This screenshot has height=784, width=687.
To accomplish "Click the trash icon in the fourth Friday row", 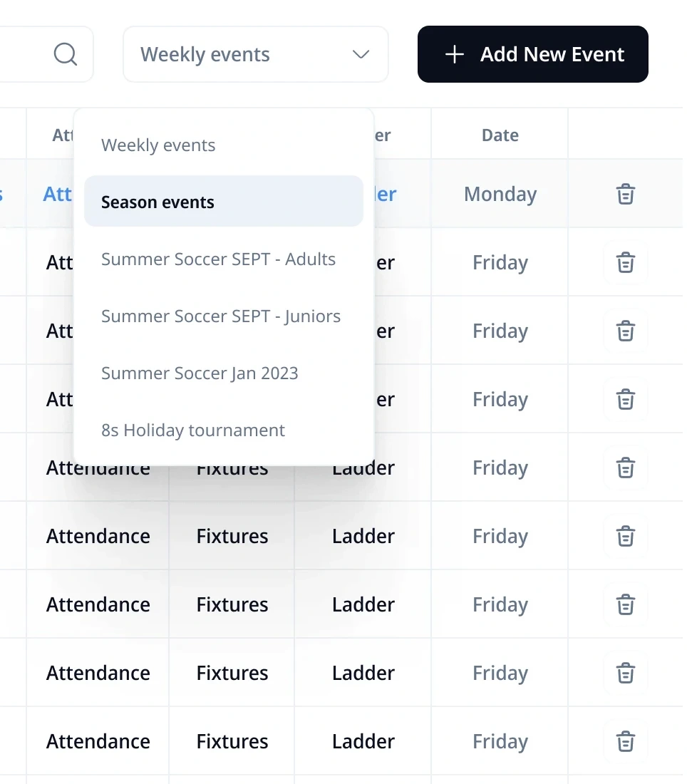I will click(x=626, y=468).
